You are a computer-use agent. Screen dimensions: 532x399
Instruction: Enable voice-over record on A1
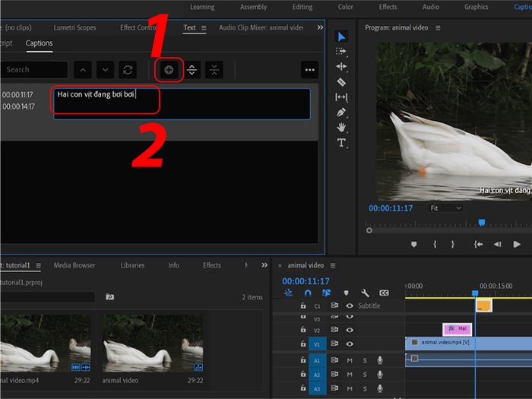click(380, 360)
